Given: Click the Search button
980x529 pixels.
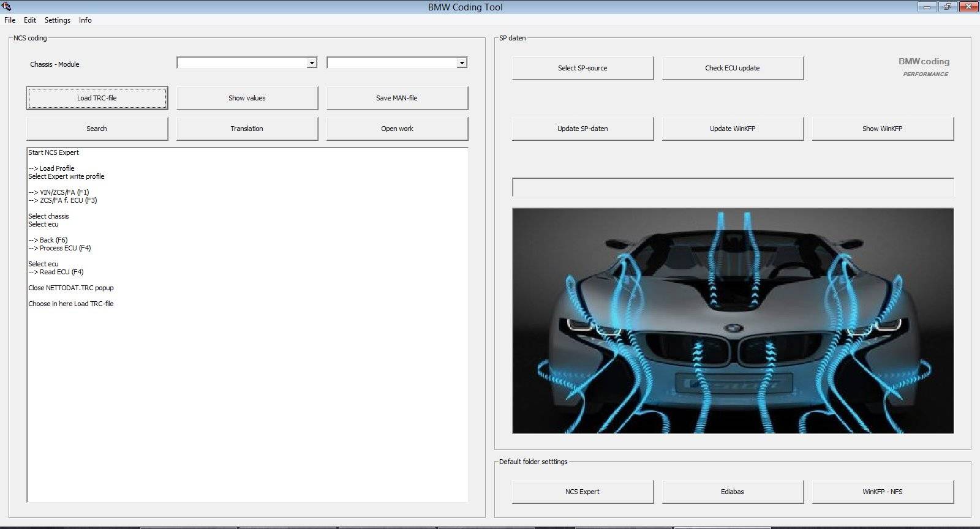Looking at the screenshot, I should 97,129.
